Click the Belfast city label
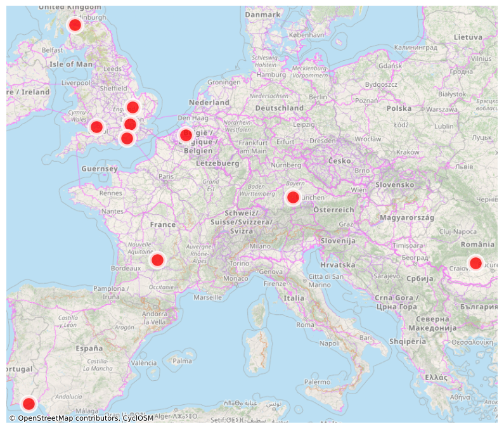The image size is (504, 429). coord(52,50)
